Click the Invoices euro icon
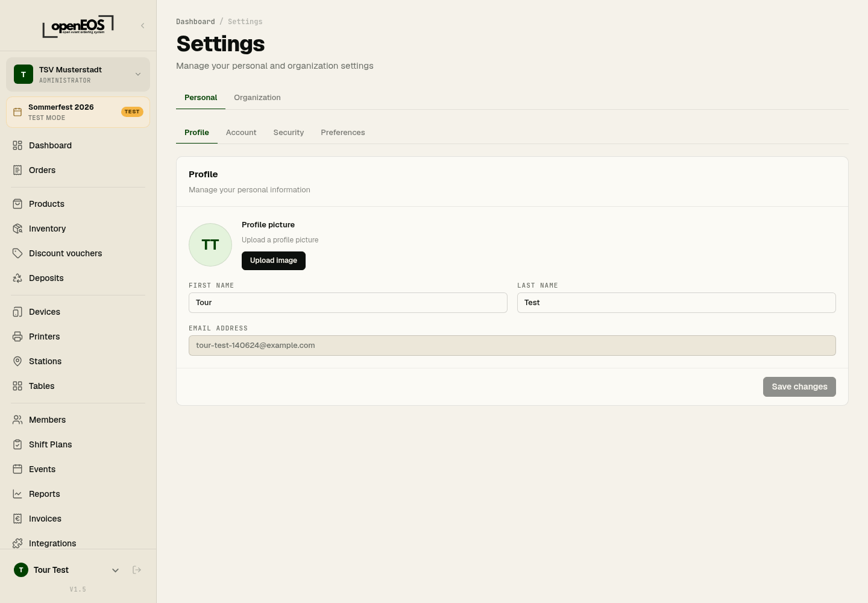The width and height of the screenshot is (868, 603). click(17, 519)
